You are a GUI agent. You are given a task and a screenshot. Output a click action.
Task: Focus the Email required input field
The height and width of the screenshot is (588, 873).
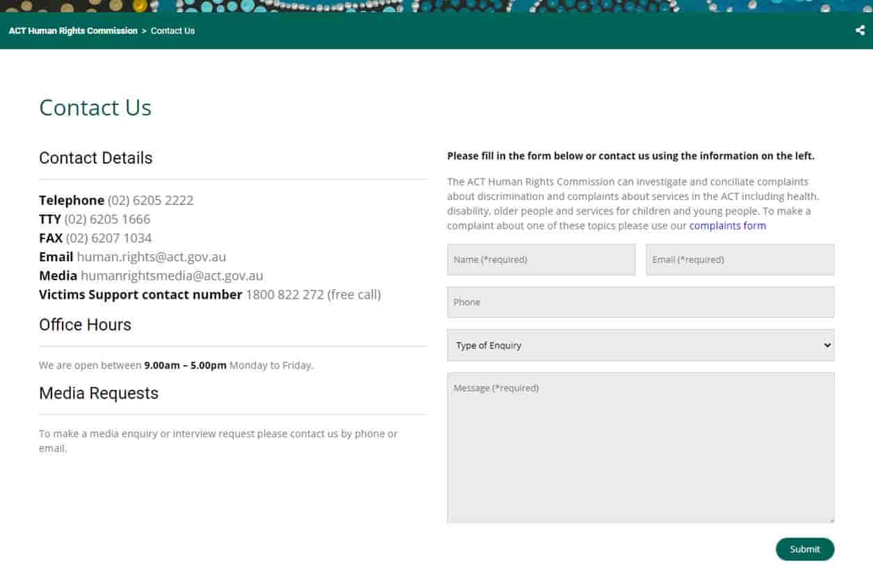pyautogui.click(x=740, y=259)
